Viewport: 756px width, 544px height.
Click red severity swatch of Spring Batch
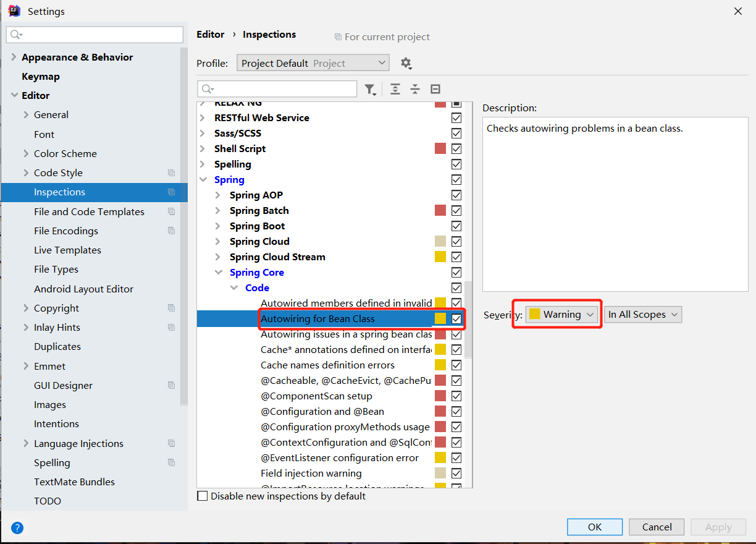(x=440, y=210)
